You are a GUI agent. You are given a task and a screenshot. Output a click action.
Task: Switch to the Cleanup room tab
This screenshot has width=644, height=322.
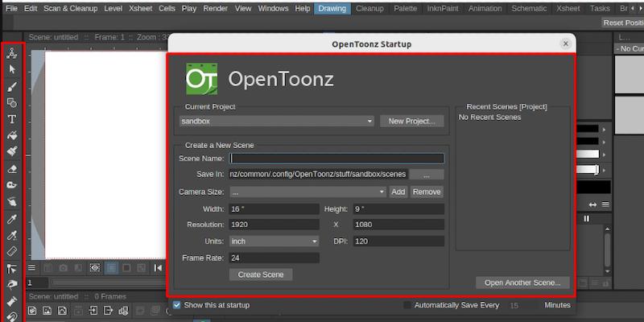click(x=369, y=8)
